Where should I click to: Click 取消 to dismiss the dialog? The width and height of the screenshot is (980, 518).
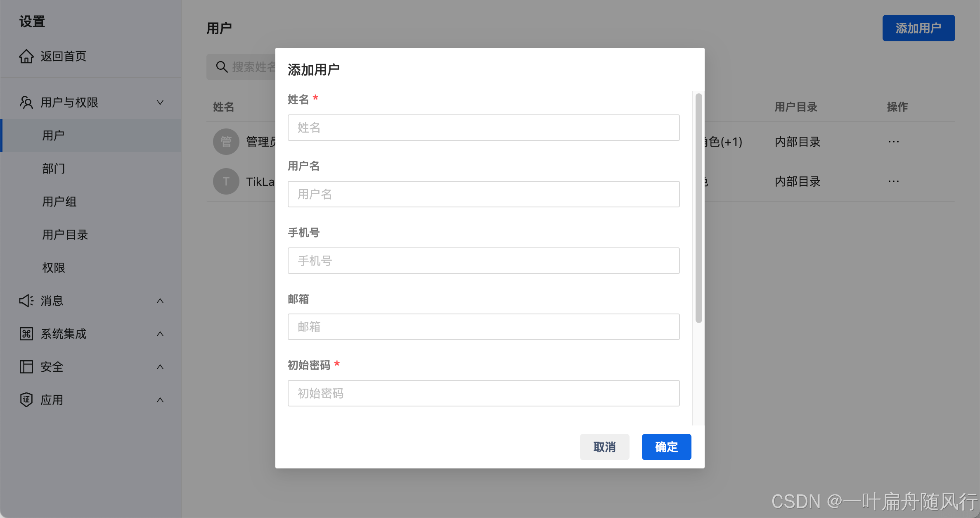pyautogui.click(x=604, y=447)
